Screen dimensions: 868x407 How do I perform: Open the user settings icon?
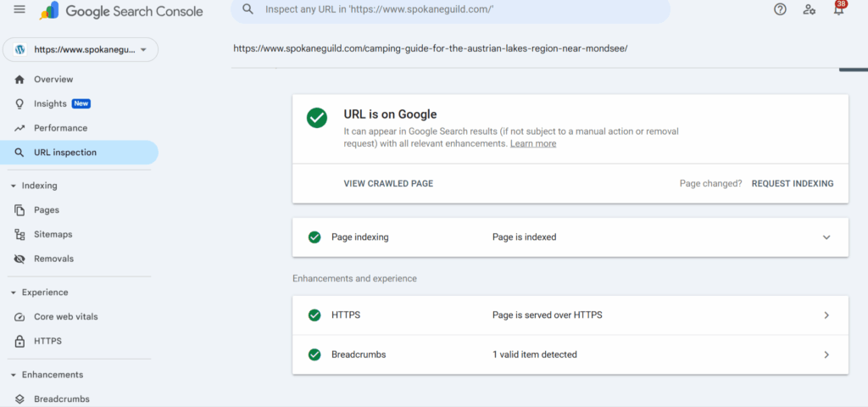810,9
